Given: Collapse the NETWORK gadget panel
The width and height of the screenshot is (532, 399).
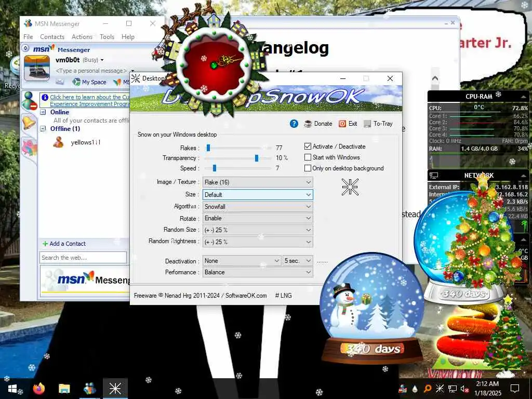Looking at the screenshot, I should [524, 176].
